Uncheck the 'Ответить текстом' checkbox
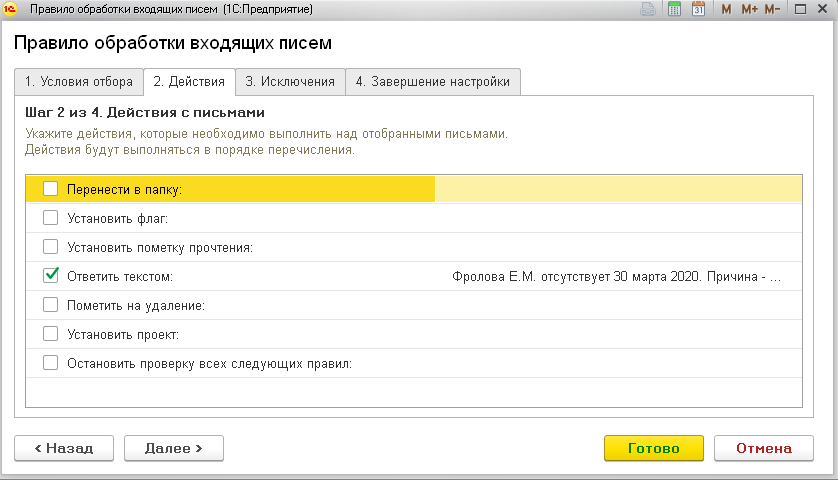This screenshot has width=838, height=480. click(51, 276)
